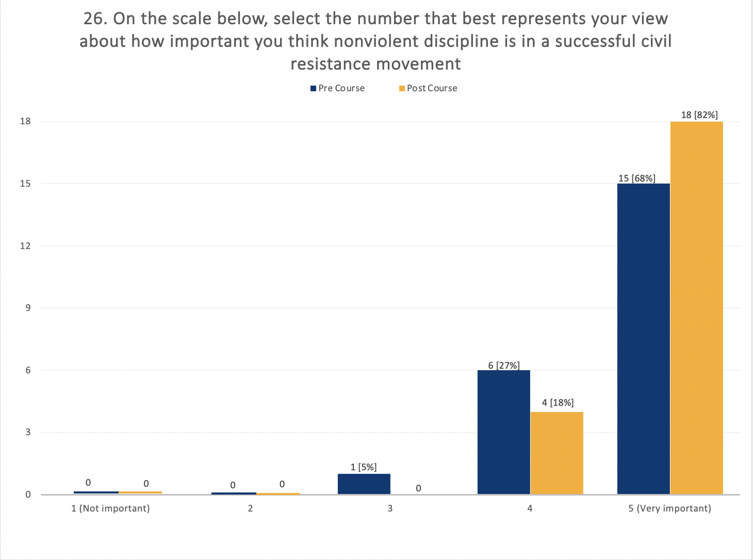Select the Pre Course bar for rating 5
The image size is (753, 560).
643,339
